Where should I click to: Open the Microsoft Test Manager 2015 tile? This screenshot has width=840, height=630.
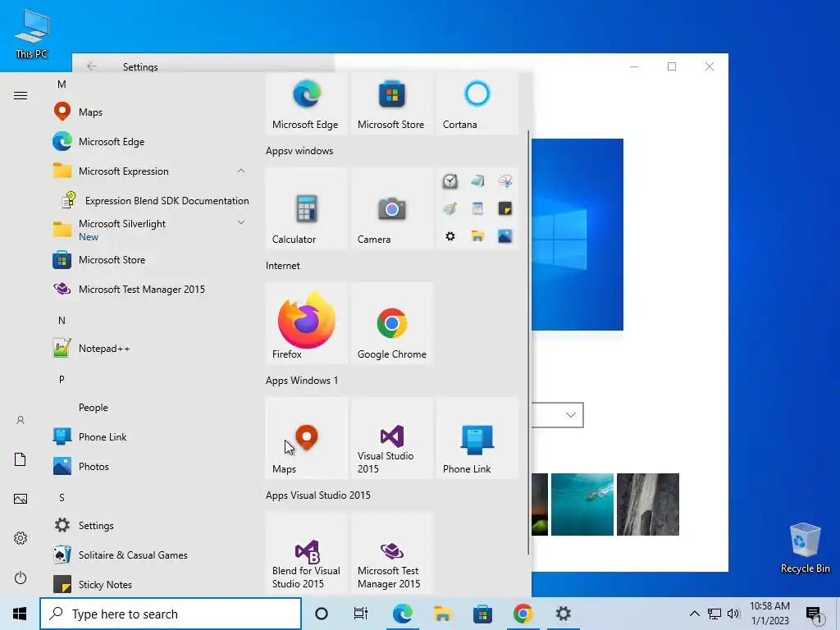tap(391, 553)
